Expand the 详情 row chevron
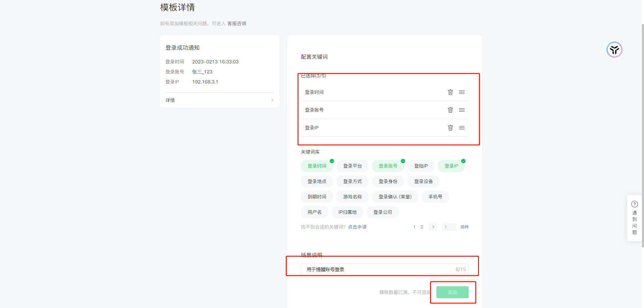644x308 pixels. [x=272, y=100]
